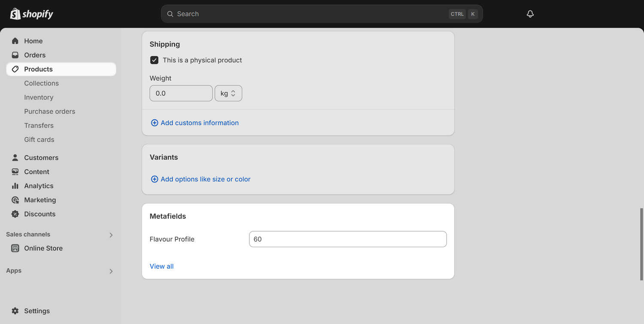
Task: Open notifications bell
Action: [530, 14]
